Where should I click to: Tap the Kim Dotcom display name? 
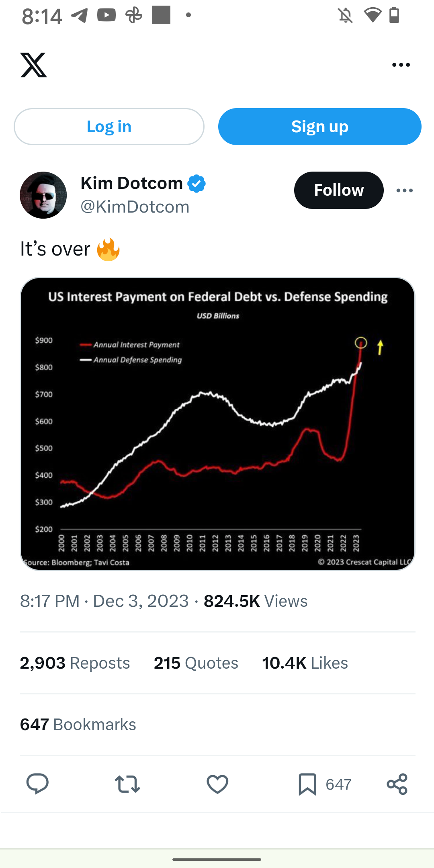(x=132, y=183)
